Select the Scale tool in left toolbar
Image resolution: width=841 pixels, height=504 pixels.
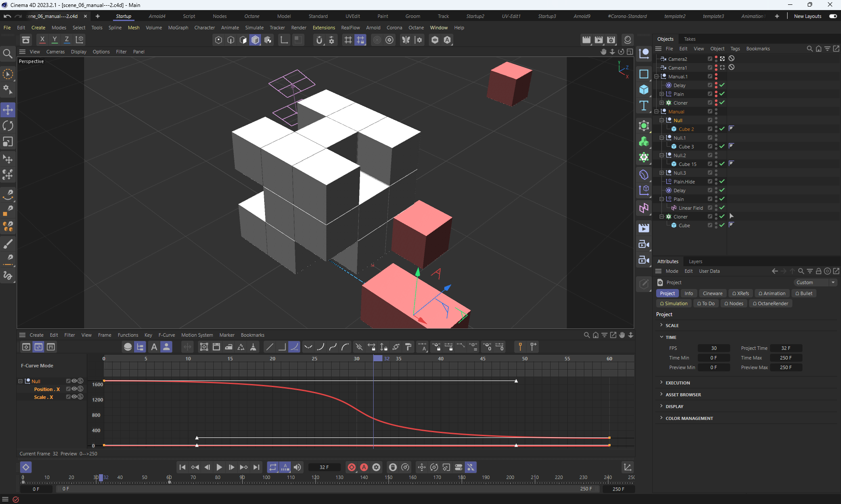pyautogui.click(x=8, y=142)
